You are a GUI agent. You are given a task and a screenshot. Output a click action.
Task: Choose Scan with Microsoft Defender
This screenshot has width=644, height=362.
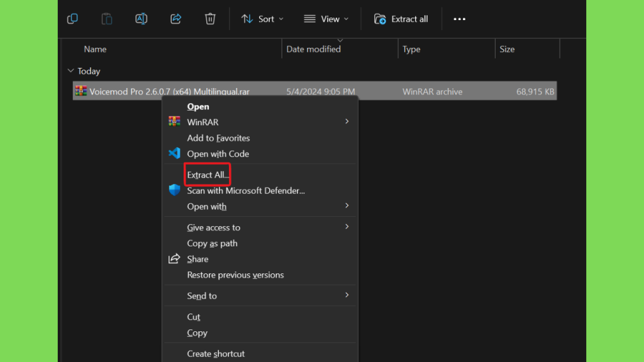(x=246, y=191)
